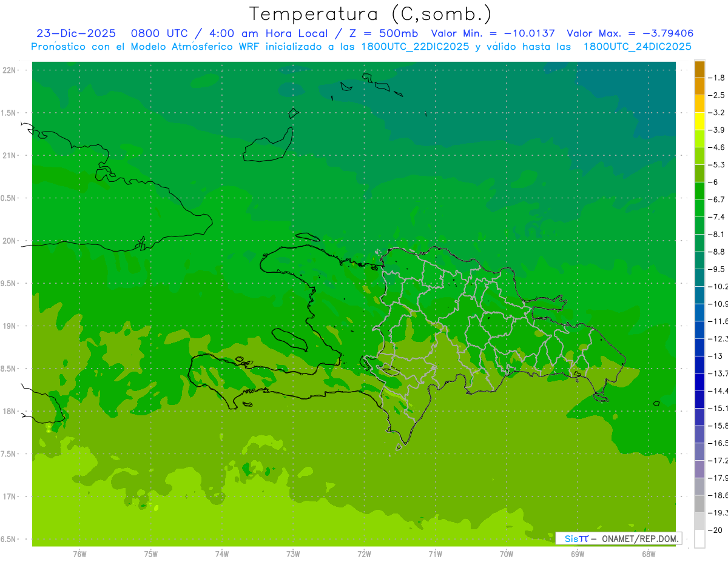This screenshot has height=562, width=728.
Task: Select purple swatch between -17.2 and -17.9
Action: tap(699, 470)
